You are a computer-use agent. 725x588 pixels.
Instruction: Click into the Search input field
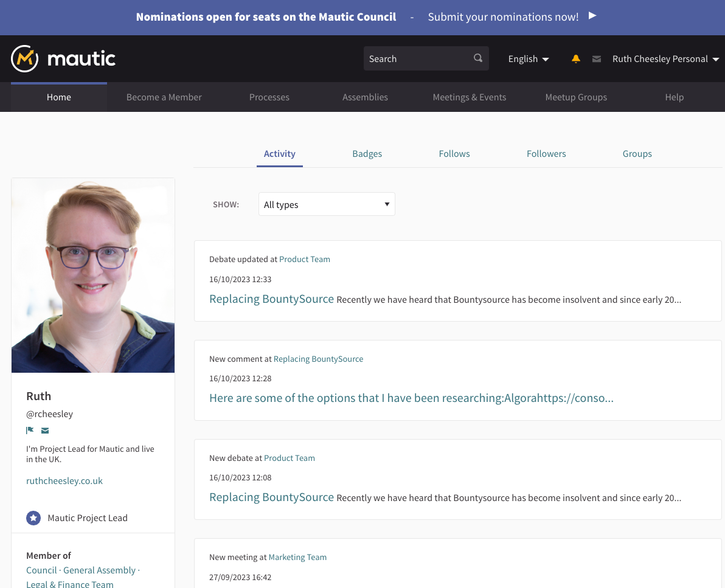tap(417, 59)
